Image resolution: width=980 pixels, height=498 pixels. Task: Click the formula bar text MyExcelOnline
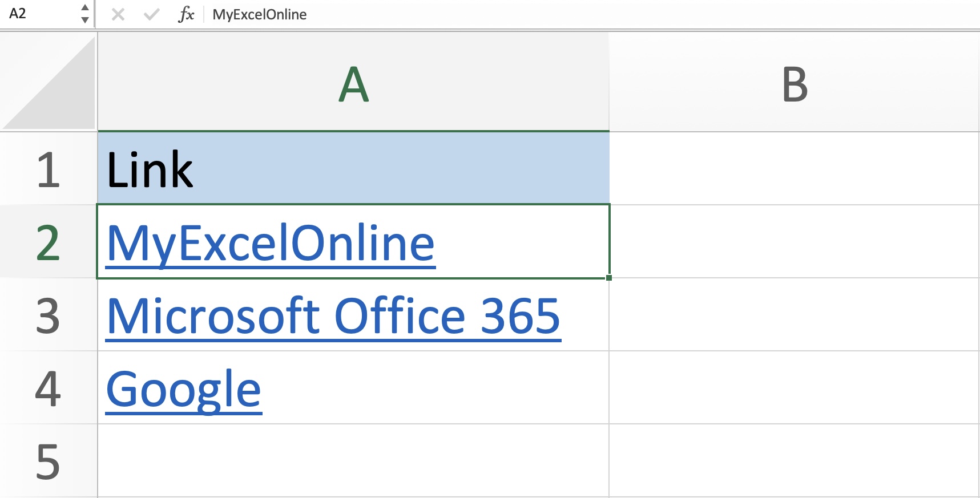[260, 14]
